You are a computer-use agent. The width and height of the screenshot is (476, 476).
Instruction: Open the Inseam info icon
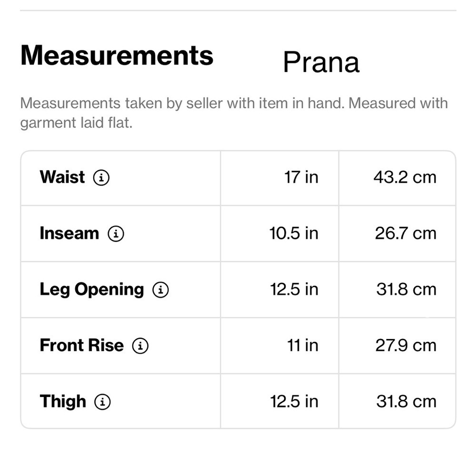(116, 234)
